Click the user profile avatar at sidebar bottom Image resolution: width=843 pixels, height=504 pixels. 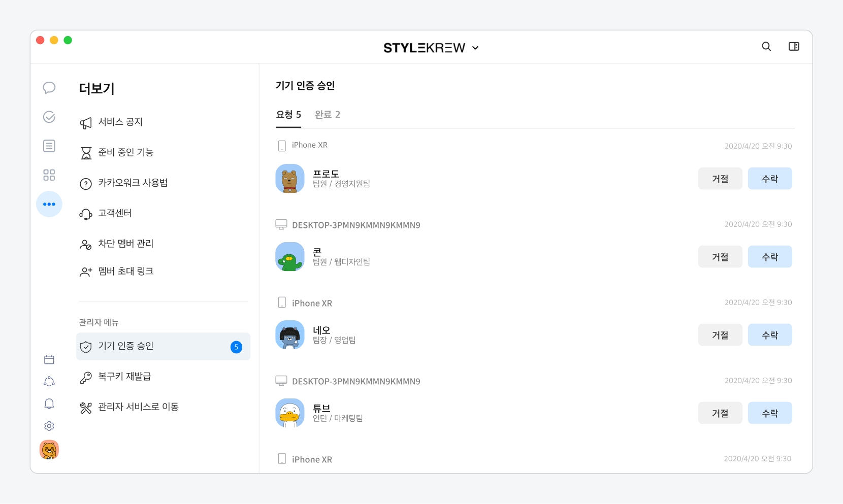(49, 450)
